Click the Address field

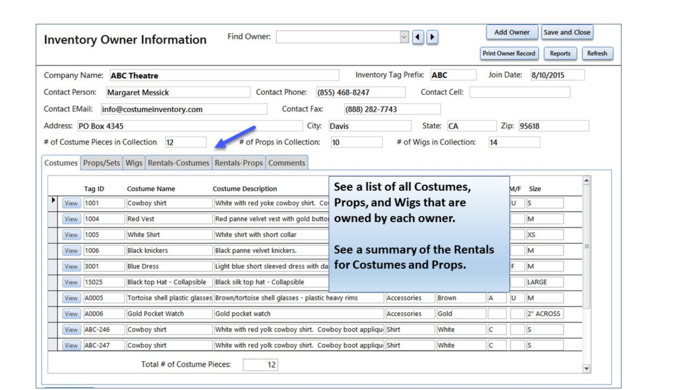(x=190, y=126)
